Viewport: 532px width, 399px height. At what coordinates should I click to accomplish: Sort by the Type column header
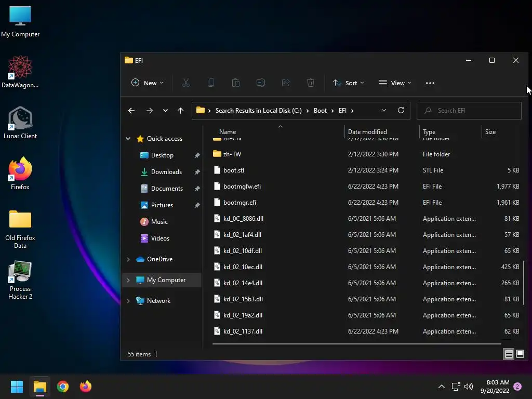pyautogui.click(x=429, y=131)
